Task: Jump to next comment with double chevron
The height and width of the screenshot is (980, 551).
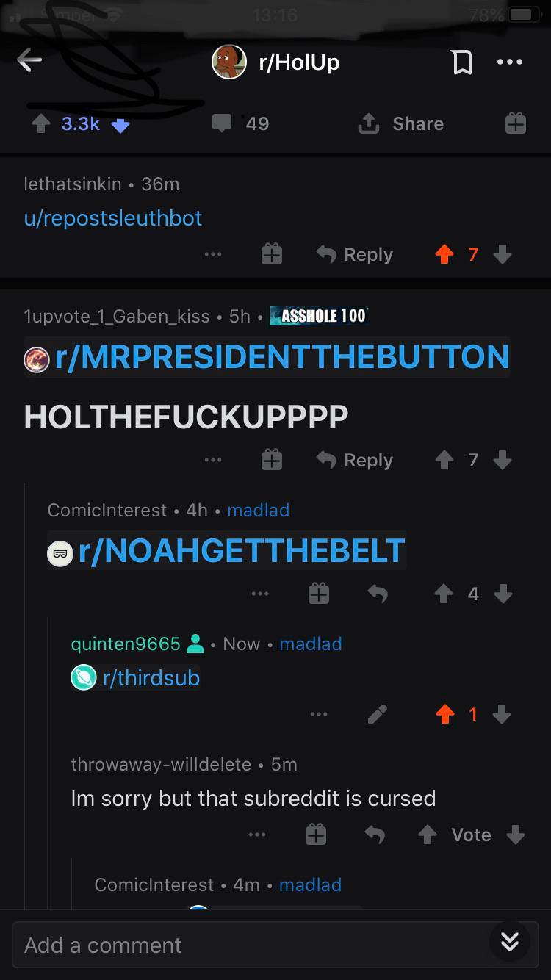Action: point(510,941)
